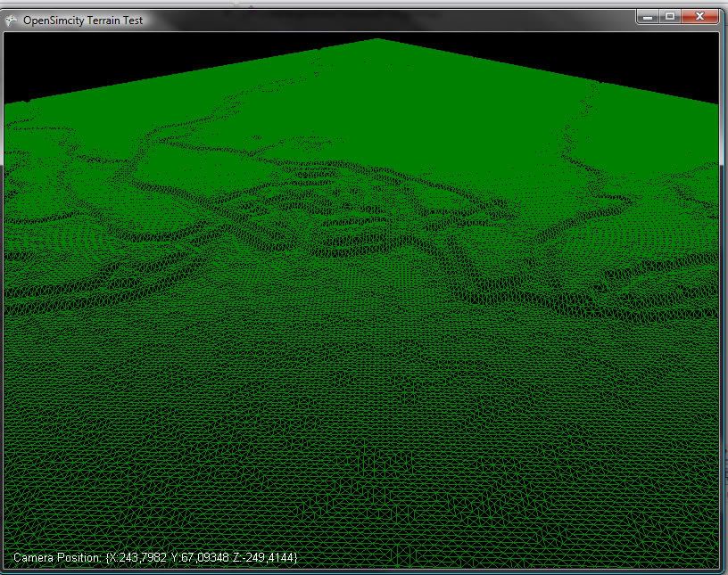This screenshot has width=728, height=575.
Task: Click the application icon in the title bar
Action: click(x=11, y=21)
